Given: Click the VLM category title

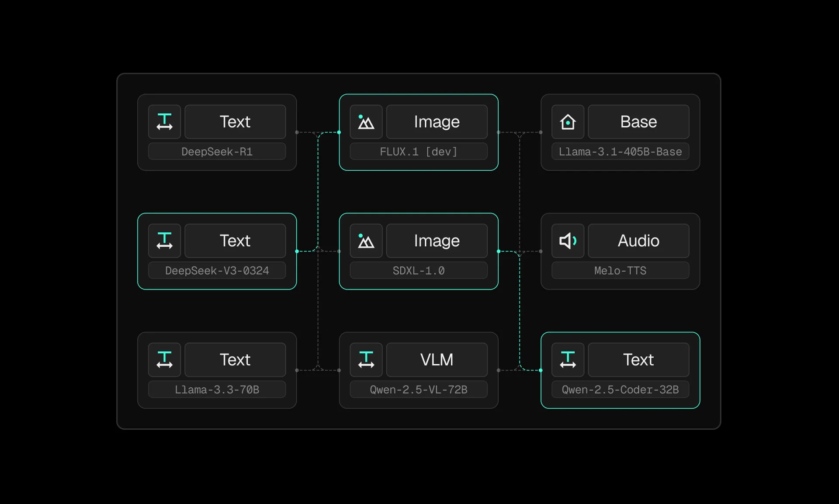Looking at the screenshot, I should 437,360.
